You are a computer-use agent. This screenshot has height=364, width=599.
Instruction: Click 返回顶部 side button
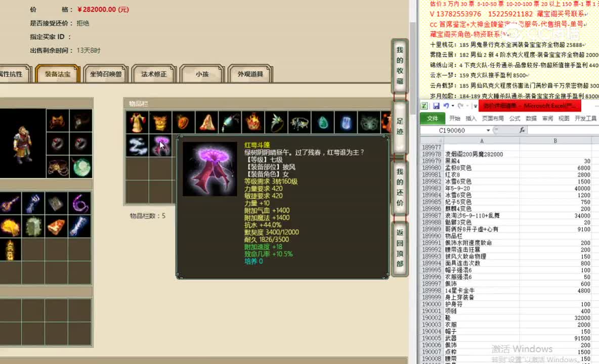pyautogui.click(x=400, y=248)
